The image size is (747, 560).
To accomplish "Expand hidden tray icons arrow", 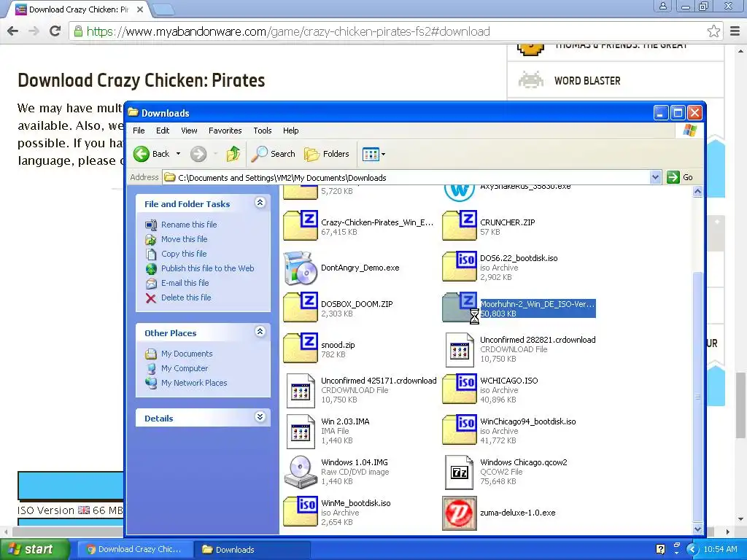I will click(692, 550).
